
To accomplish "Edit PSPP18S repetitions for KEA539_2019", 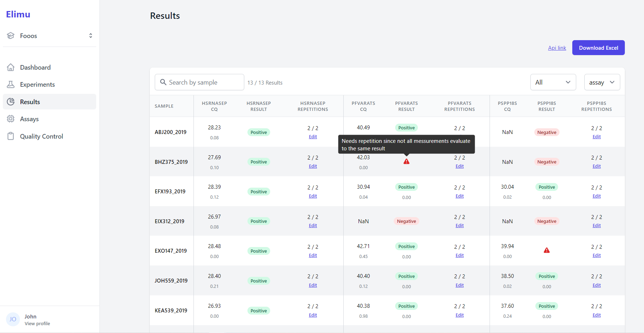I will click(x=597, y=315).
